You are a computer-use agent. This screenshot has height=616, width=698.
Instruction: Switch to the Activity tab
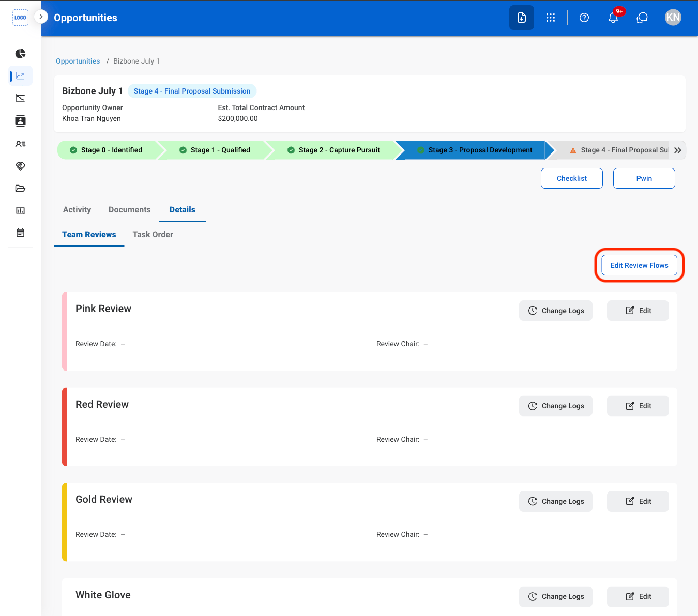click(77, 209)
